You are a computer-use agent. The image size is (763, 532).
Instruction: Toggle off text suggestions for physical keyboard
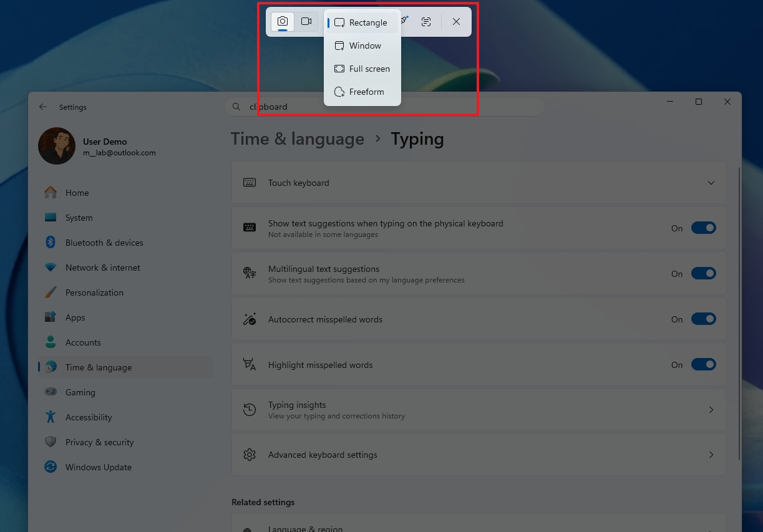coord(704,228)
